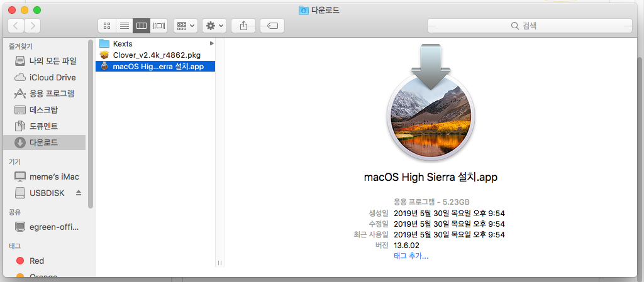Select meme's iMac device
644x282 pixels.
45,176
